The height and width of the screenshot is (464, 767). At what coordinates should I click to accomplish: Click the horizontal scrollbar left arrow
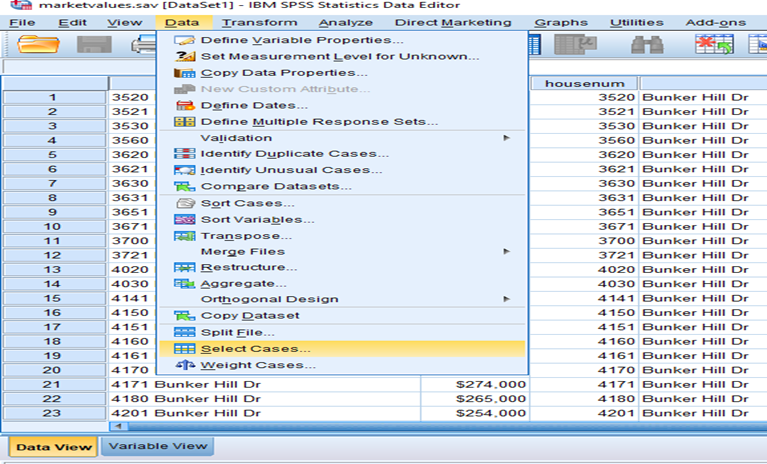coord(118,426)
